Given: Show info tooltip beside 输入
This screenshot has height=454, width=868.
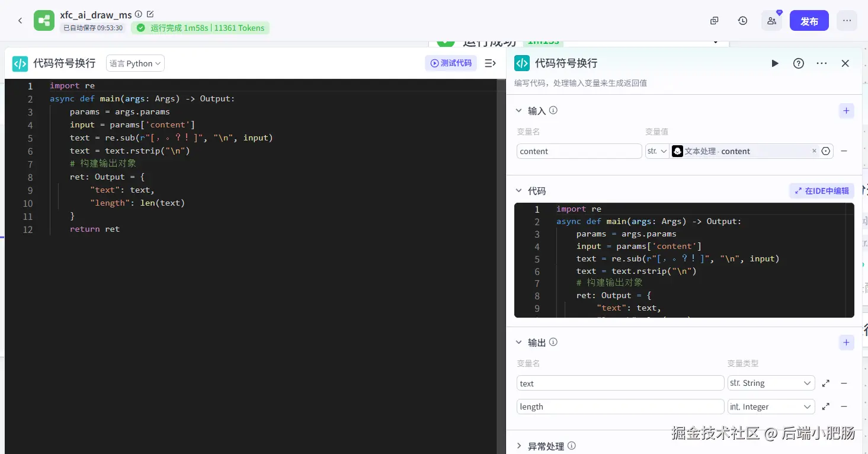Looking at the screenshot, I should 553,110.
